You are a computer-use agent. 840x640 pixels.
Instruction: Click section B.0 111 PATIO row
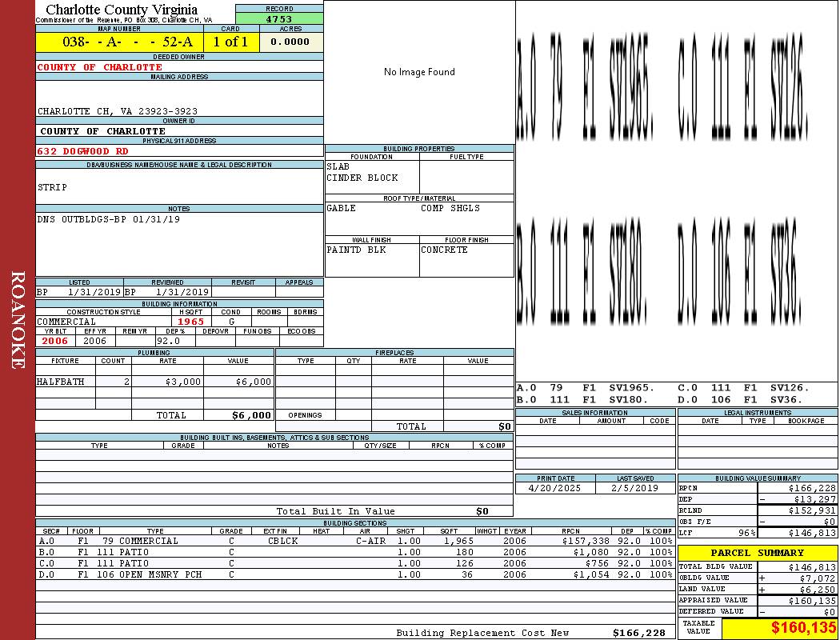[x=356, y=552]
